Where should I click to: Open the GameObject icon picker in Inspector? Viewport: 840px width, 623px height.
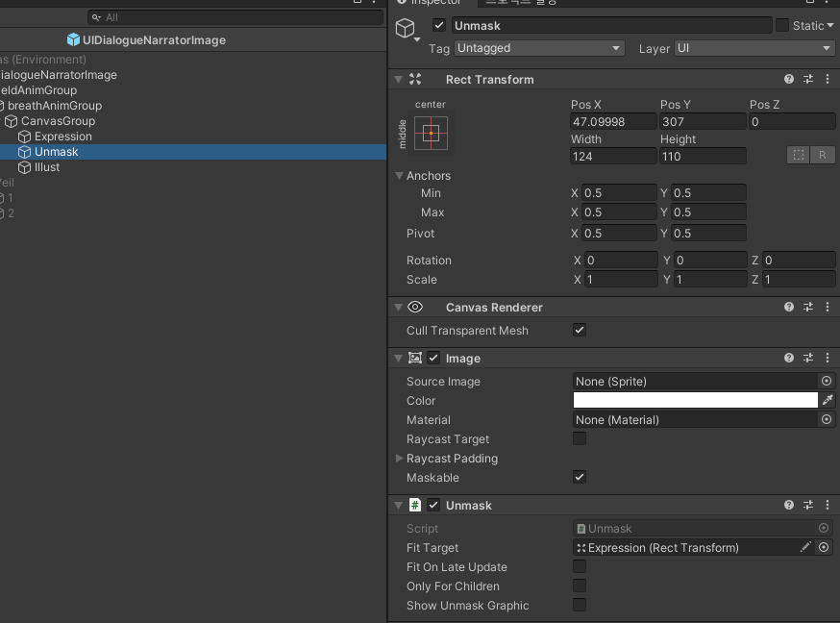406,28
